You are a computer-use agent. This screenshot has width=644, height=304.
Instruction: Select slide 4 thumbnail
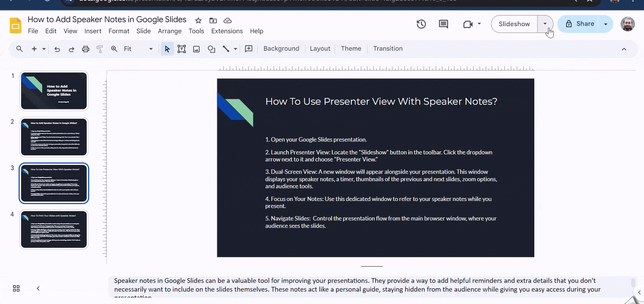click(x=54, y=229)
